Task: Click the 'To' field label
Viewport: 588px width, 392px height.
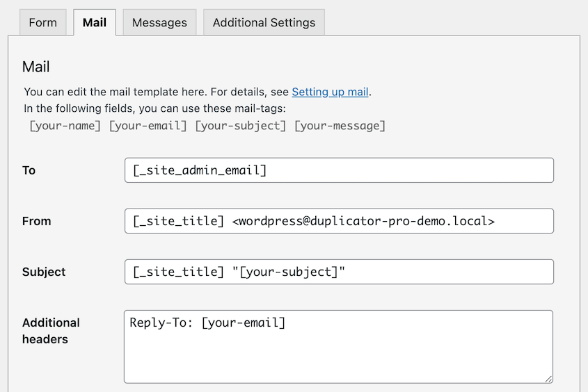Action: [x=29, y=170]
